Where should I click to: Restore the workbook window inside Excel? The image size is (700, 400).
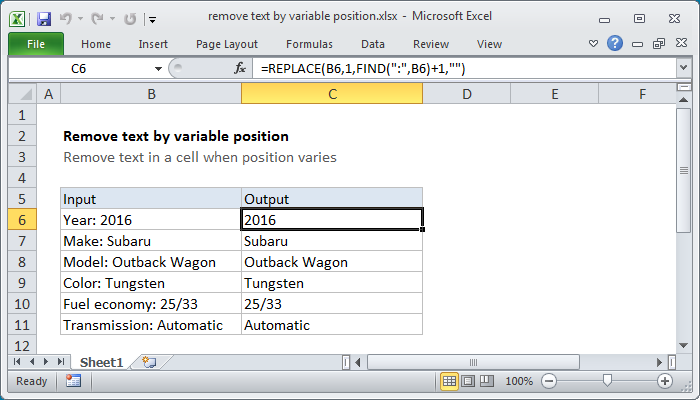[x=659, y=43]
